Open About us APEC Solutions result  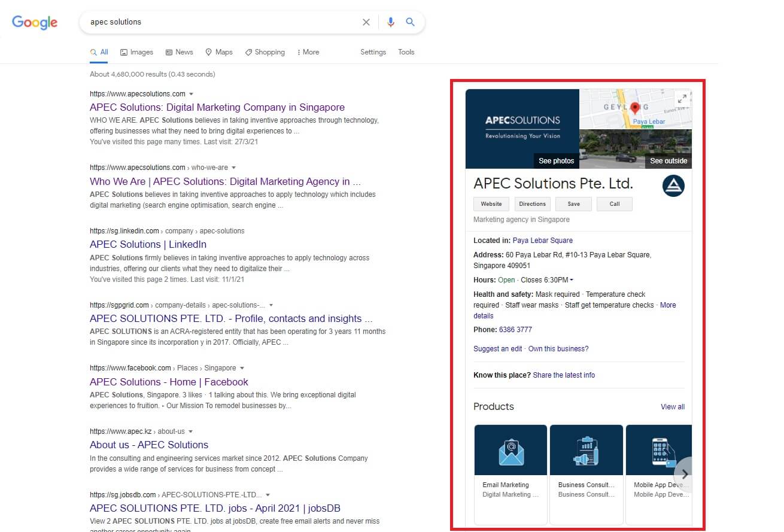[x=149, y=445]
